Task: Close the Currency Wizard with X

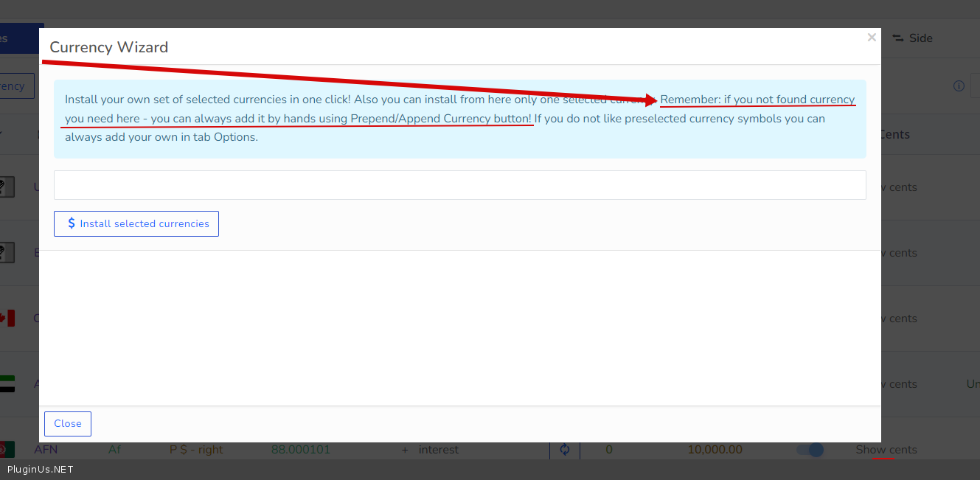Action: pos(872,38)
